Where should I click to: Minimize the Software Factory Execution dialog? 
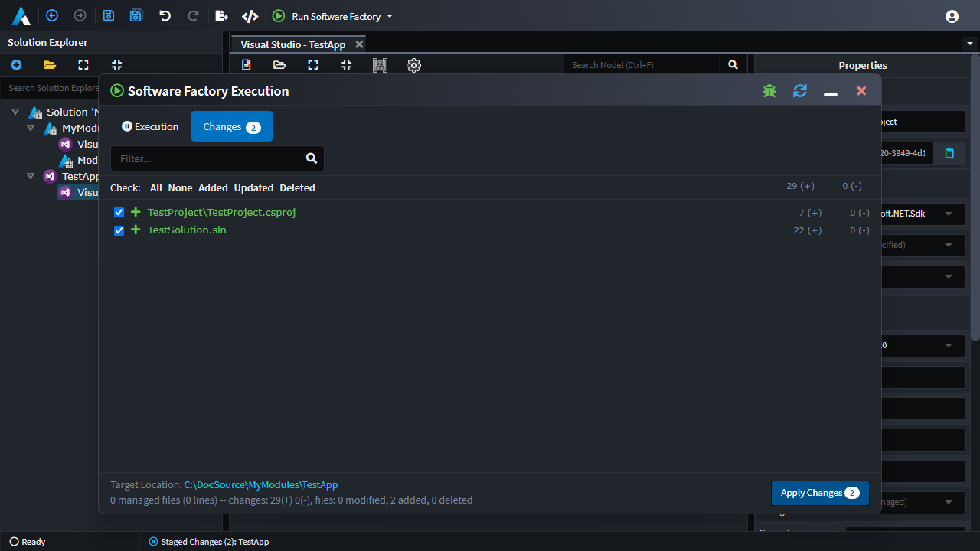[830, 94]
